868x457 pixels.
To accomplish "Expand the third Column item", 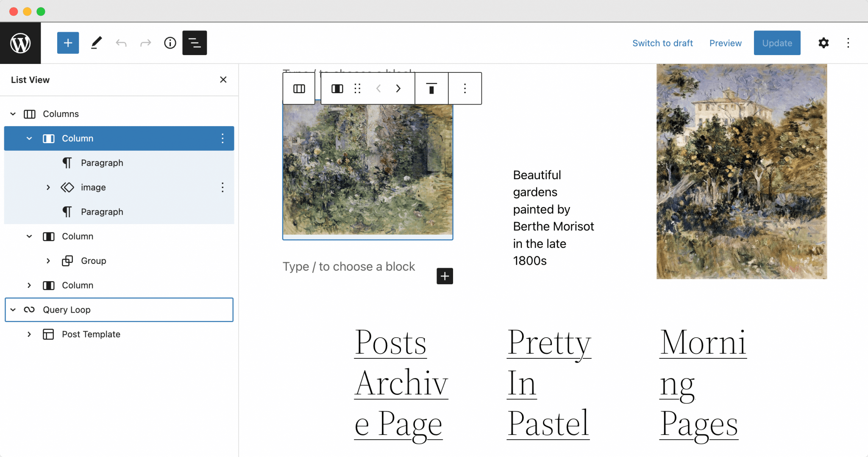I will click(x=29, y=285).
